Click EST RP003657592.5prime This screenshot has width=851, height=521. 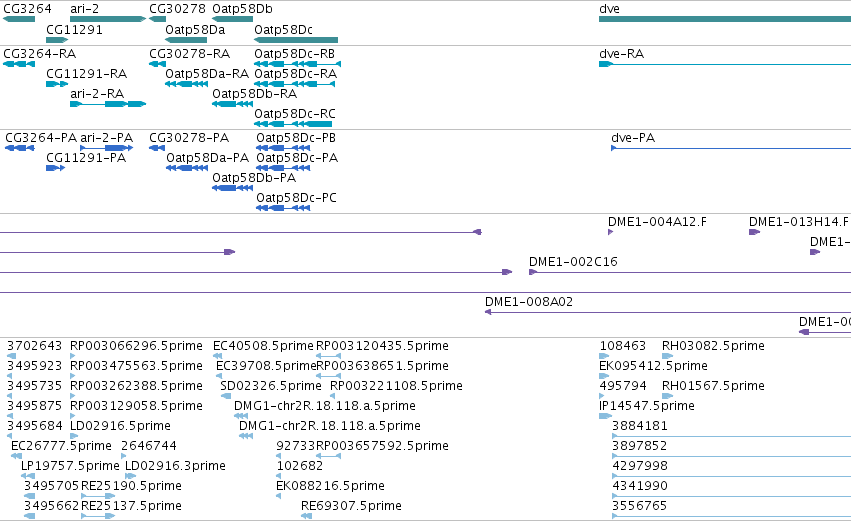coord(382,446)
